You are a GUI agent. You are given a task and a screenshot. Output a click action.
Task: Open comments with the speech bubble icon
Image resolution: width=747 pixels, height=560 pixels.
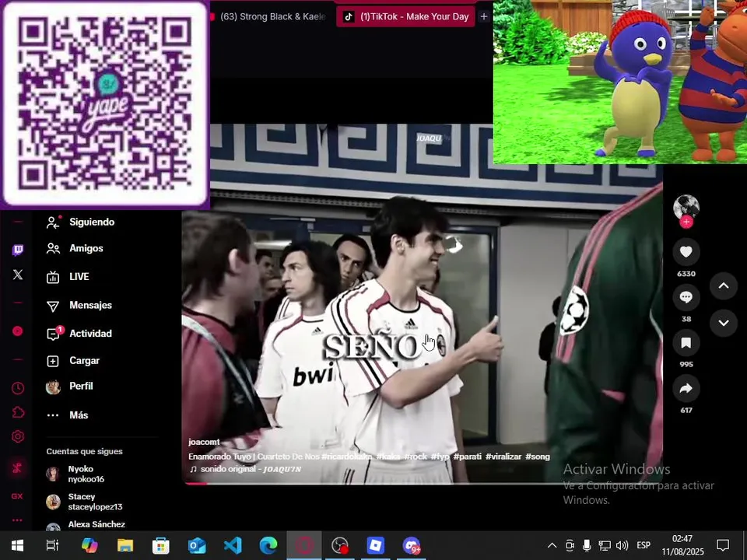click(x=686, y=297)
